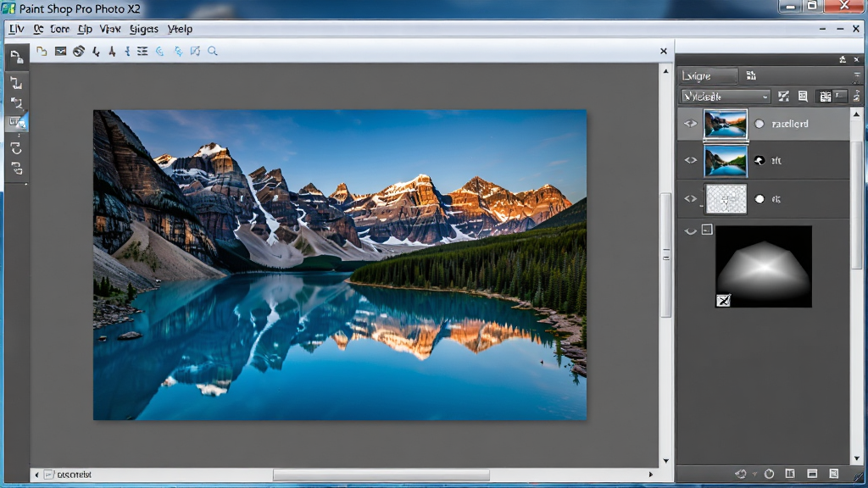Click the canvas scroll-right arrow button

pyautogui.click(x=651, y=474)
